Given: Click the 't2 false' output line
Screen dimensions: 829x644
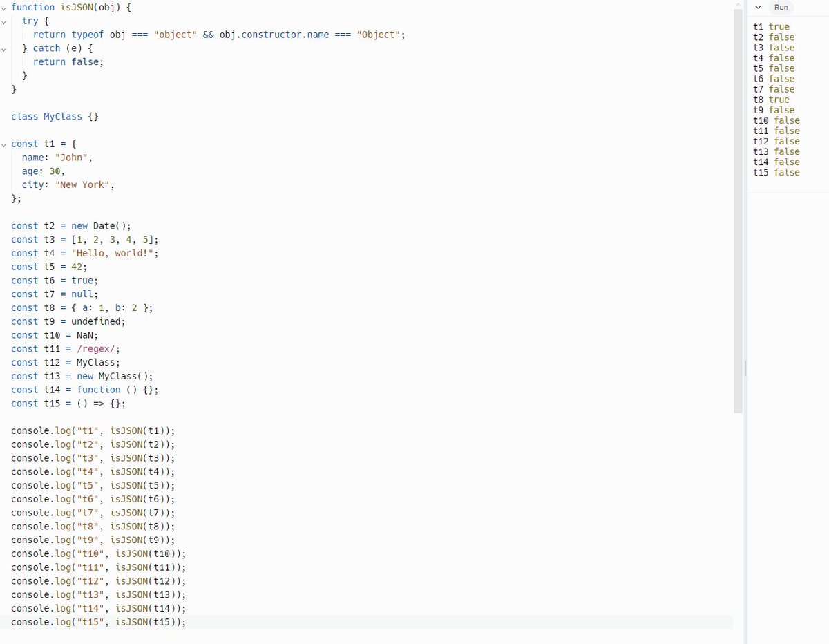Looking at the screenshot, I should coord(774,37).
